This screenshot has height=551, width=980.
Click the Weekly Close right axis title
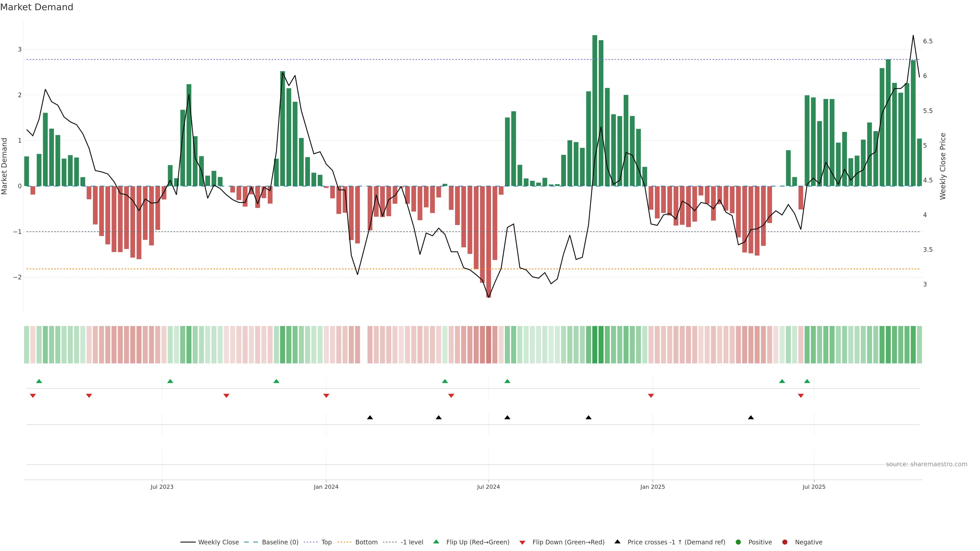click(943, 166)
